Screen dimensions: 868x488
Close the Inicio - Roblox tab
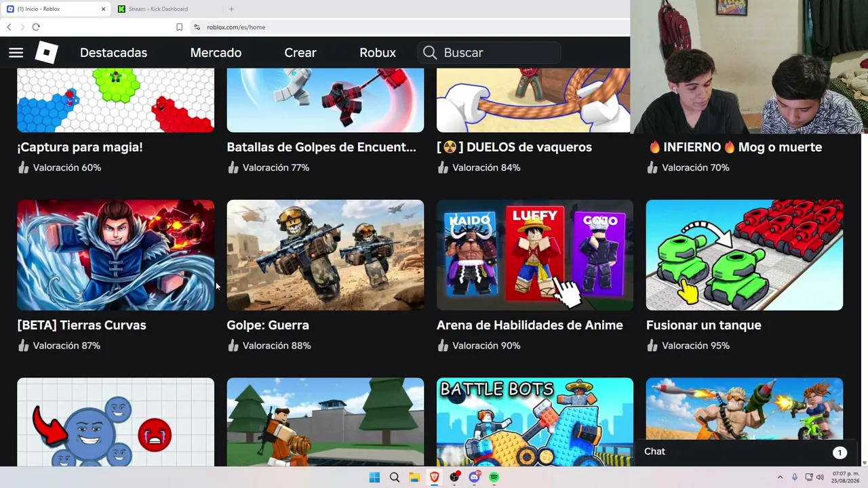103,9
